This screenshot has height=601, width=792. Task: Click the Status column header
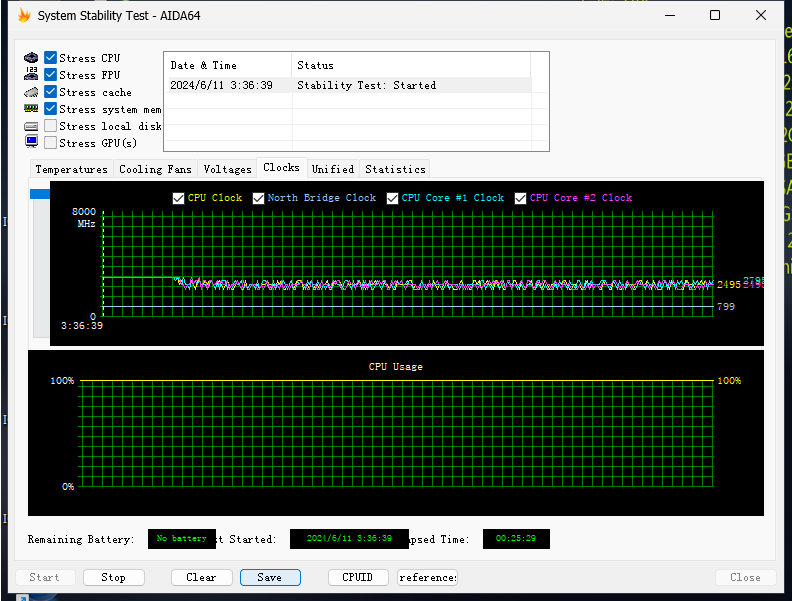pyautogui.click(x=411, y=65)
